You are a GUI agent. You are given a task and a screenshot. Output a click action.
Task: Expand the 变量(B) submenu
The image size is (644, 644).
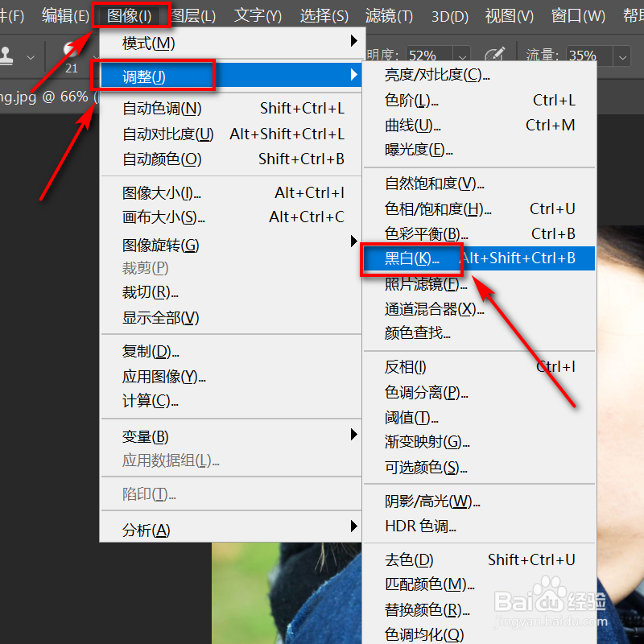point(231,436)
